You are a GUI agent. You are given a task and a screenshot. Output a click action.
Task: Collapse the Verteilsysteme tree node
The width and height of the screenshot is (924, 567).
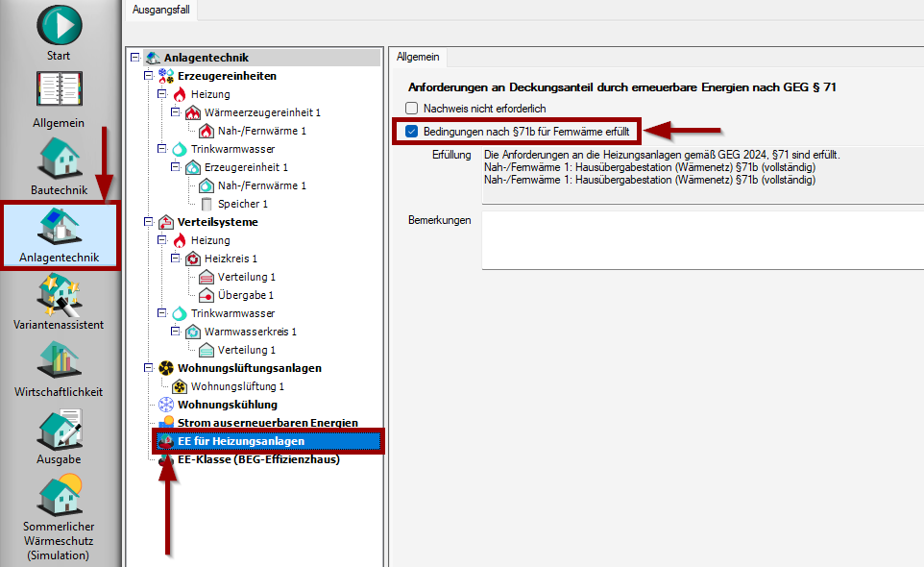[148, 222]
